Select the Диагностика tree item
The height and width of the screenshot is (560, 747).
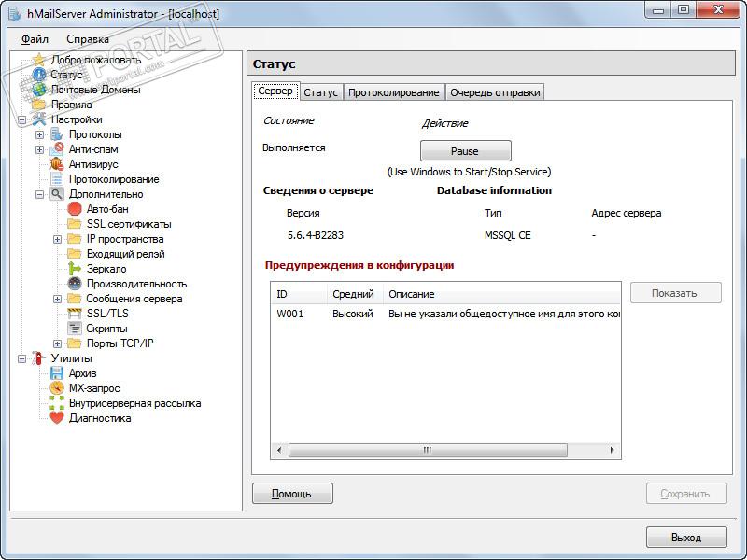pos(100,418)
